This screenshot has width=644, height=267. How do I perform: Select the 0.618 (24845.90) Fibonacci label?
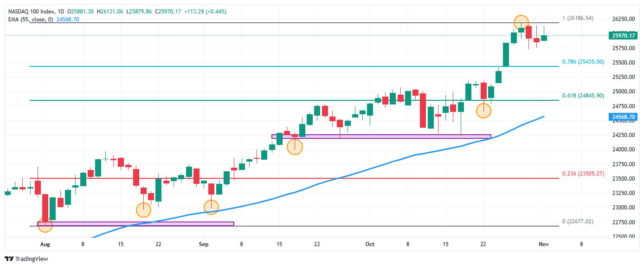(583, 96)
